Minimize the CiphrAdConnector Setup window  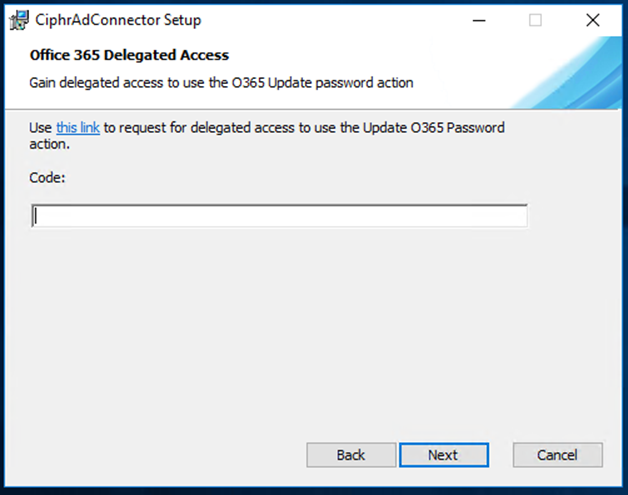coord(479,20)
